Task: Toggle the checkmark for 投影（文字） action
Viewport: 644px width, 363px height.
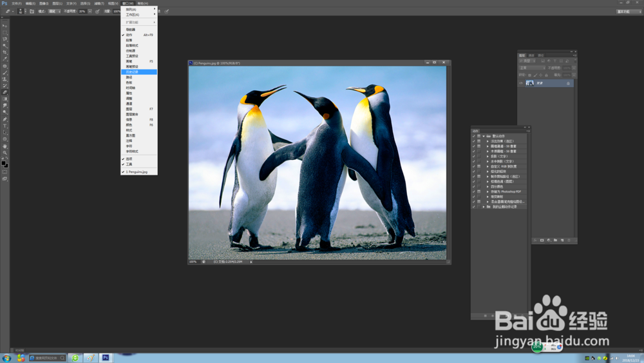Action: click(x=473, y=156)
